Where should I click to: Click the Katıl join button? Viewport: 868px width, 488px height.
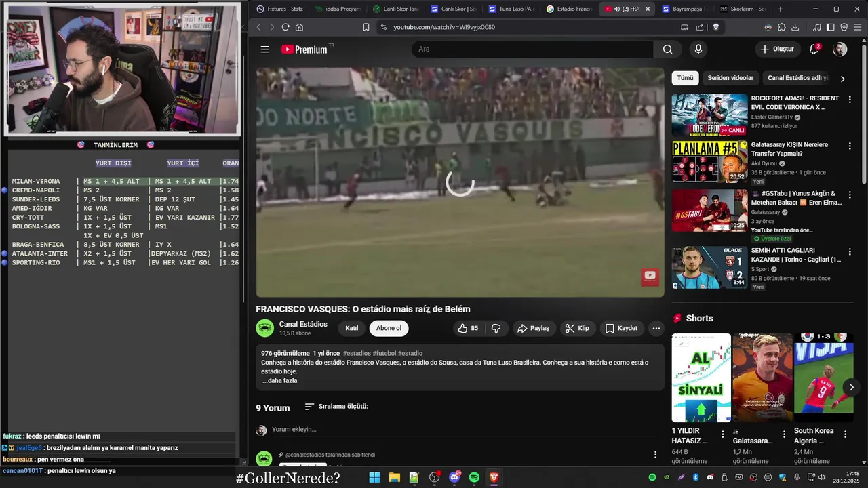point(352,328)
